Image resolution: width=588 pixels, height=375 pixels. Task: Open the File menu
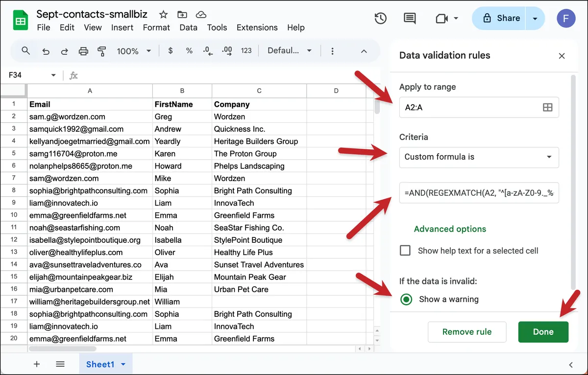(44, 27)
